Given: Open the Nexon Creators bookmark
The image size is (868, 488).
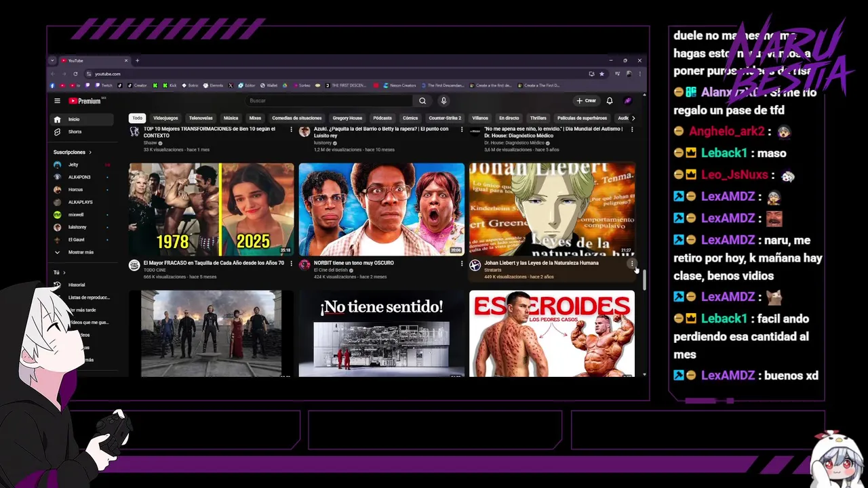Looking at the screenshot, I should tap(399, 85).
